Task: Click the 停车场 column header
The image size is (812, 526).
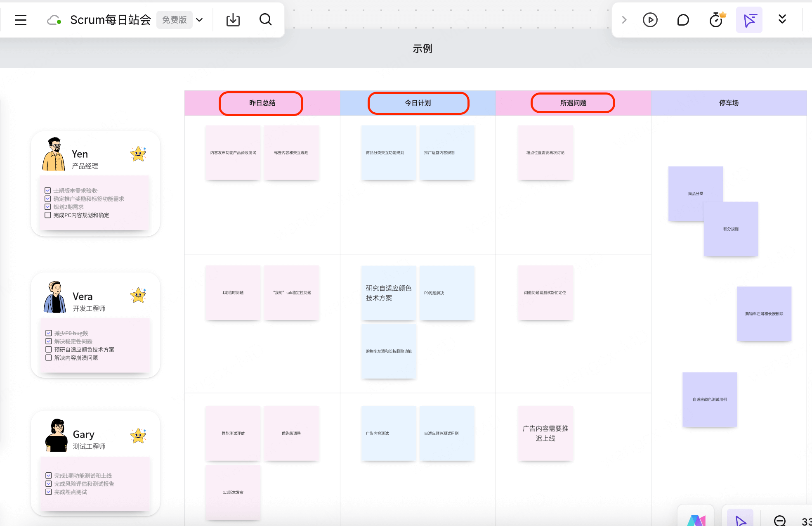Action: [729, 103]
